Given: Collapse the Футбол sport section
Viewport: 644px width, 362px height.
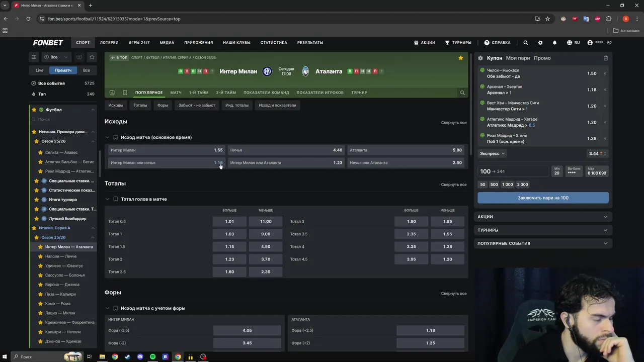Looking at the screenshot, I should point(93,110).
